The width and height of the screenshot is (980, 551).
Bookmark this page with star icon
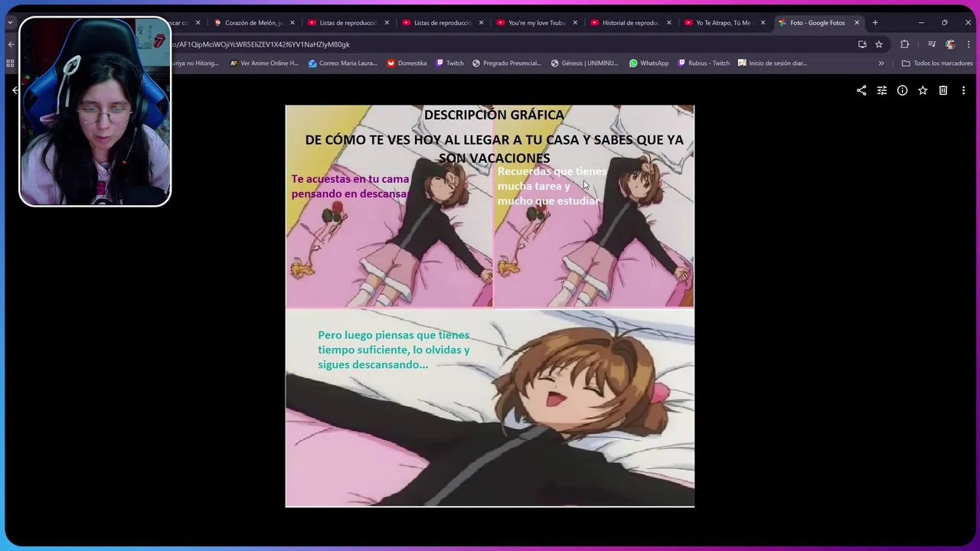coord(879,44)
